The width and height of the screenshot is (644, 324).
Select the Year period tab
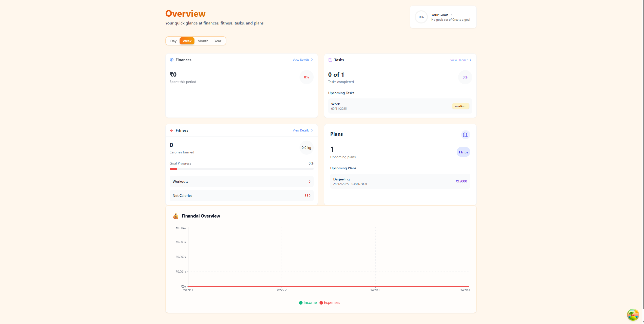click(x=218, y=41)
